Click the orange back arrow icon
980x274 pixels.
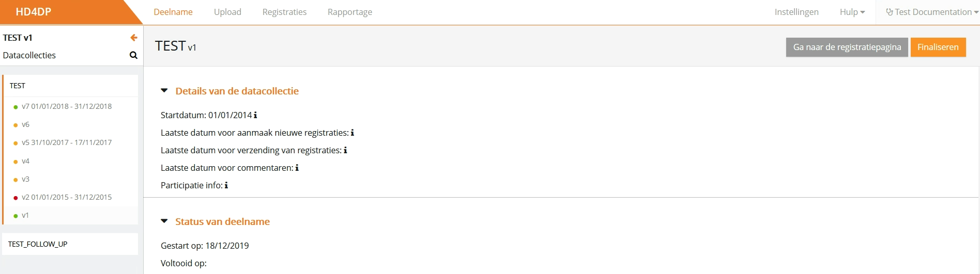click(x=133, y=38)
